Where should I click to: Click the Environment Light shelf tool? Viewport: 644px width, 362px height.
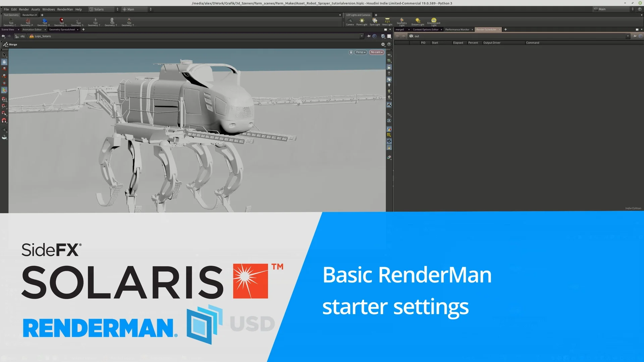pos(434,22)
